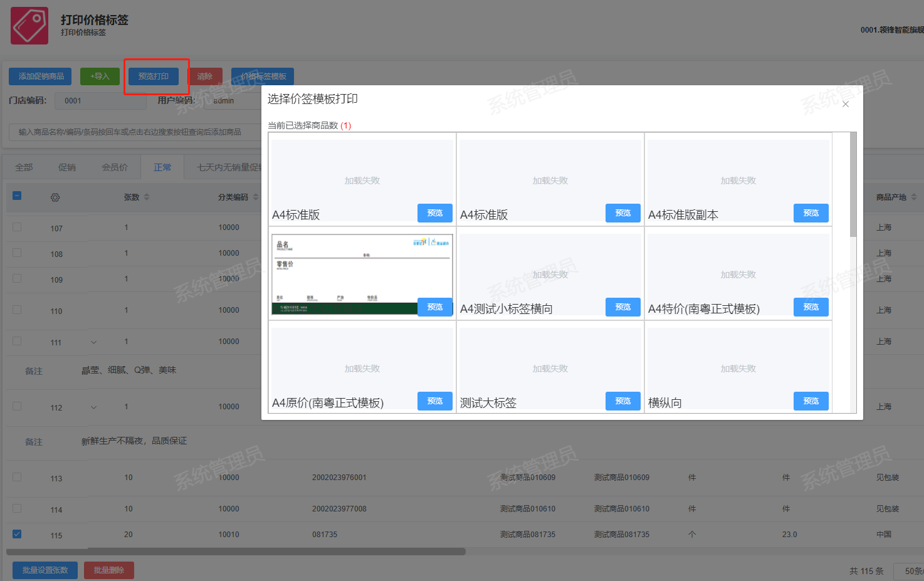Uncheck the checkbox for row 115

[x=17, y=534]
